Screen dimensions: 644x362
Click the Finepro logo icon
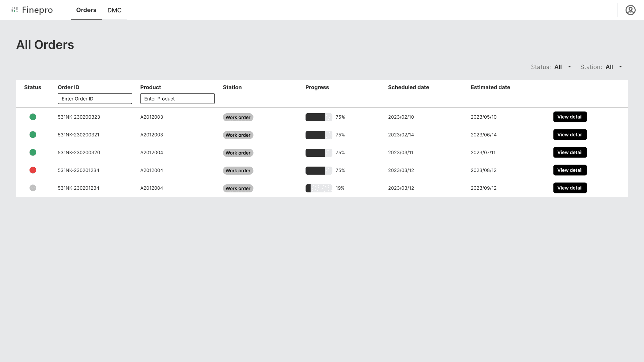[x=14, y=10]
